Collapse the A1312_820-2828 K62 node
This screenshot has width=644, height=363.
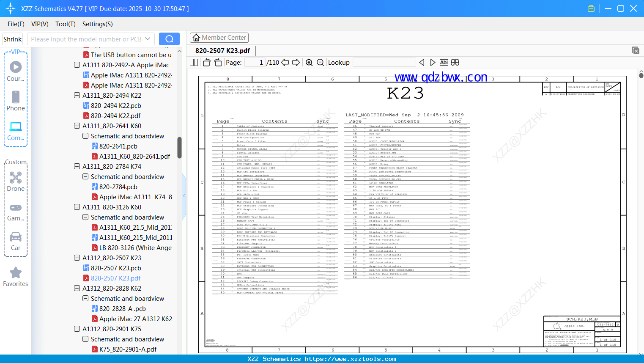coord(77,289)
